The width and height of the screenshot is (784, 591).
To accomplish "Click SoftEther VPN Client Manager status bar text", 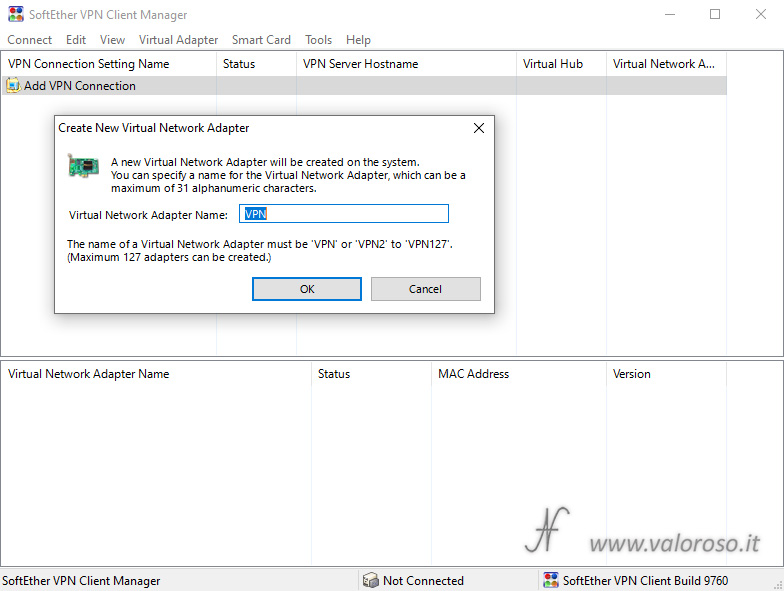I will [x=82, y=580].
